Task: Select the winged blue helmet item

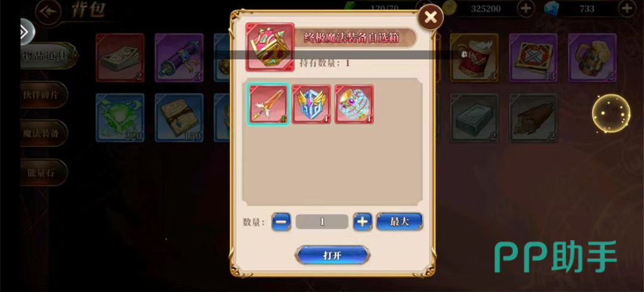Action: (311, 104)
